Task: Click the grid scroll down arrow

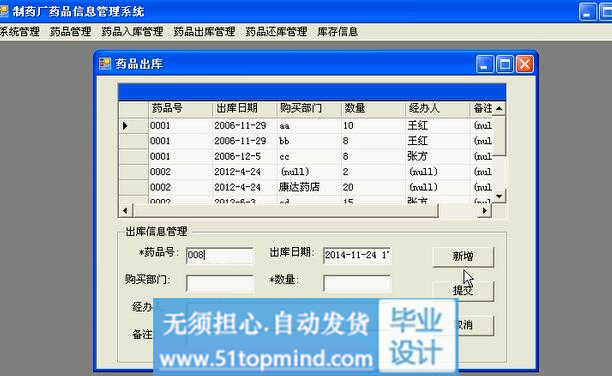Action: click(499, 196)
